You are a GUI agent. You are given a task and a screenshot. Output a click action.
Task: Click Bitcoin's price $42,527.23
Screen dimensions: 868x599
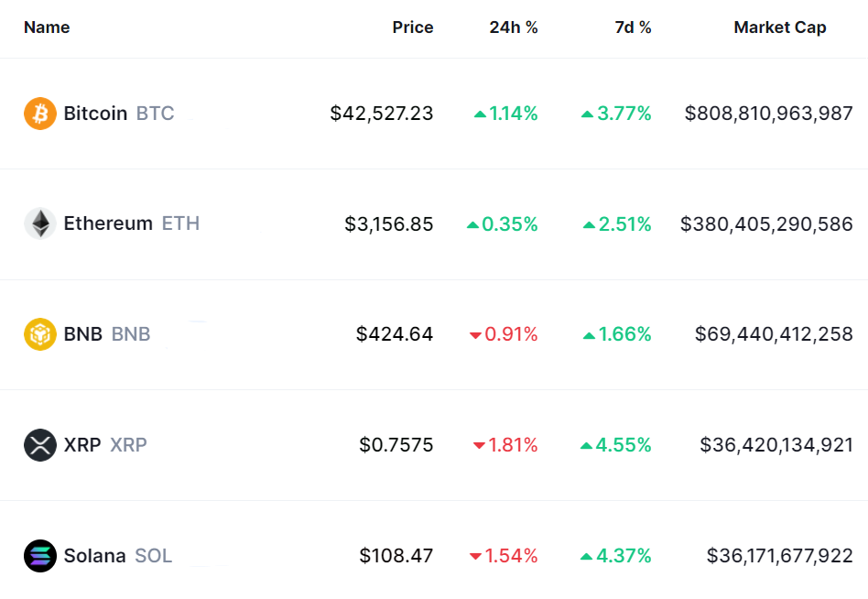[x=382, y=114]
